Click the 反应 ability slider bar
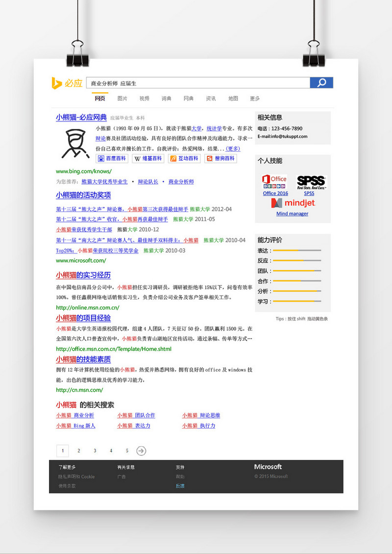Viewport: 392px width, 554px height. coord(297,261)
